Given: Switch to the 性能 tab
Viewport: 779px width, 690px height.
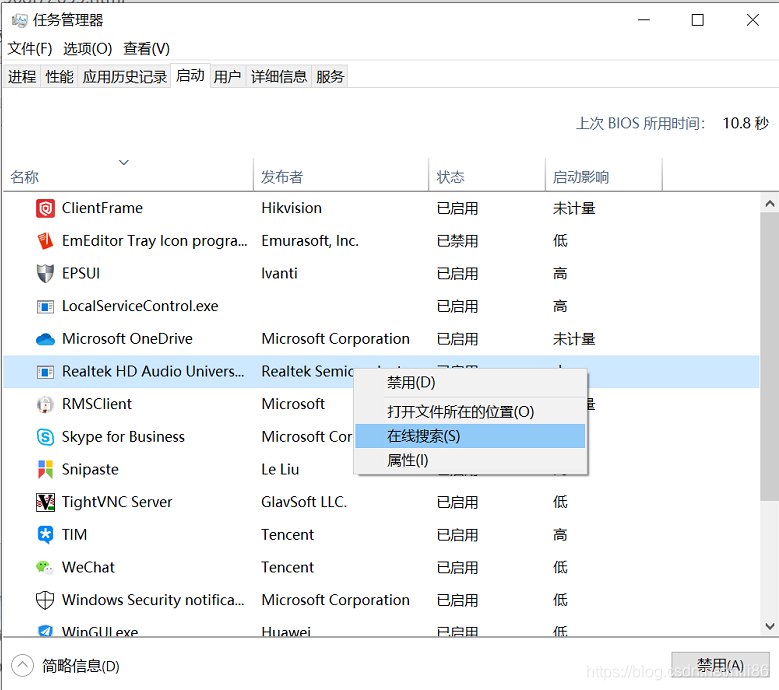Looking at the screenshot, I should pos(59,77).
